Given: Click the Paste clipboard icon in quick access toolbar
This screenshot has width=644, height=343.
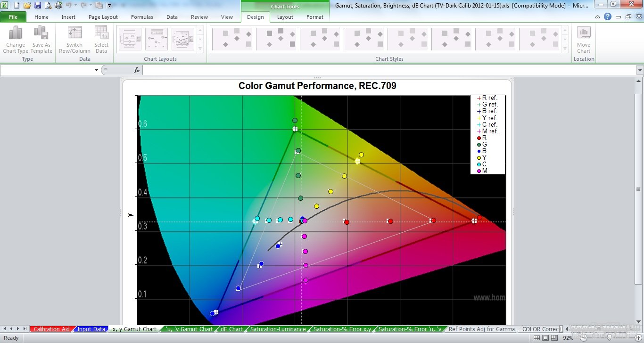Looking at the screenshot, I should pos(99,5).
